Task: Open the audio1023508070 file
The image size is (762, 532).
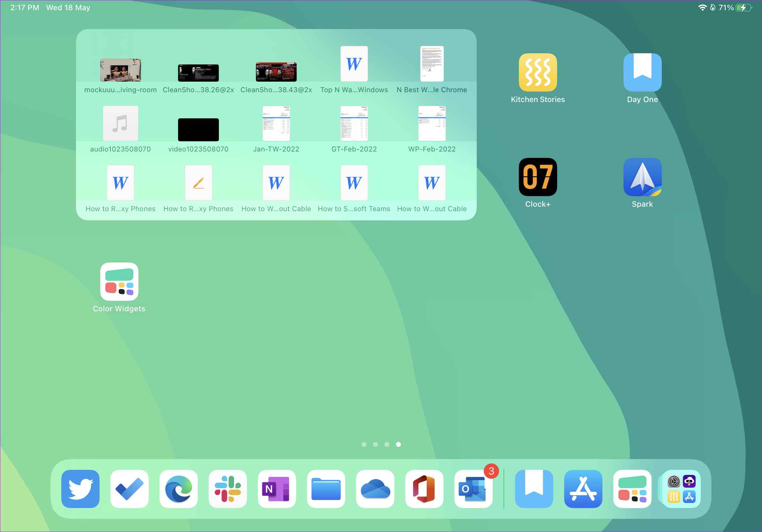Action: 121,123
